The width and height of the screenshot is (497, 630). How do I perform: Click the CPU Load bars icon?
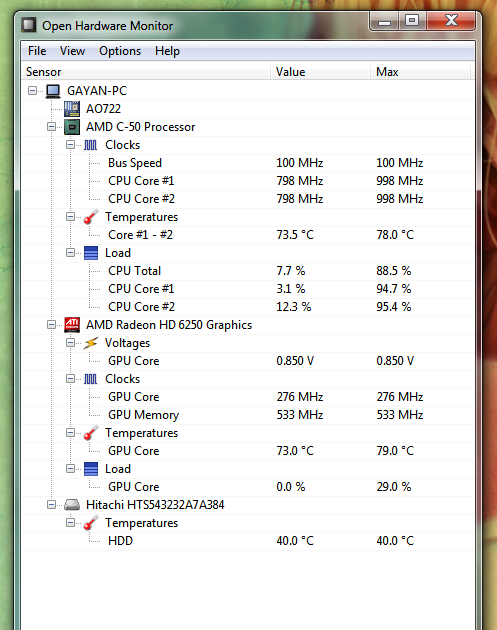[91, 253]
